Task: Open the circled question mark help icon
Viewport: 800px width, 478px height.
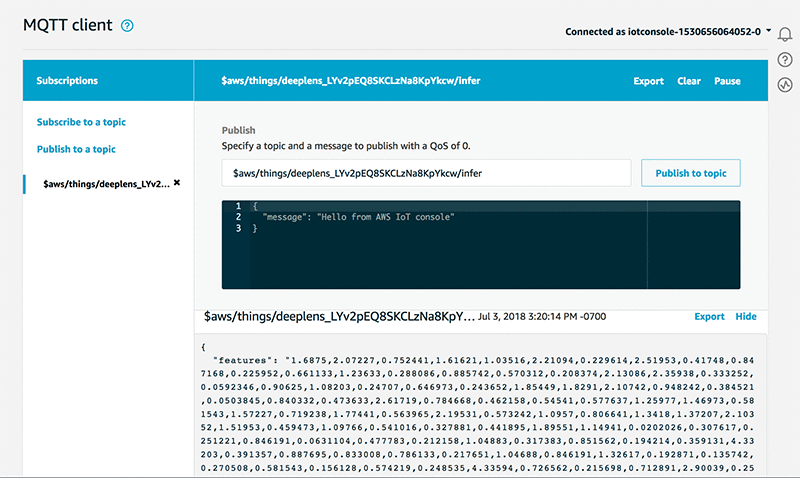Action: point(785,60)
